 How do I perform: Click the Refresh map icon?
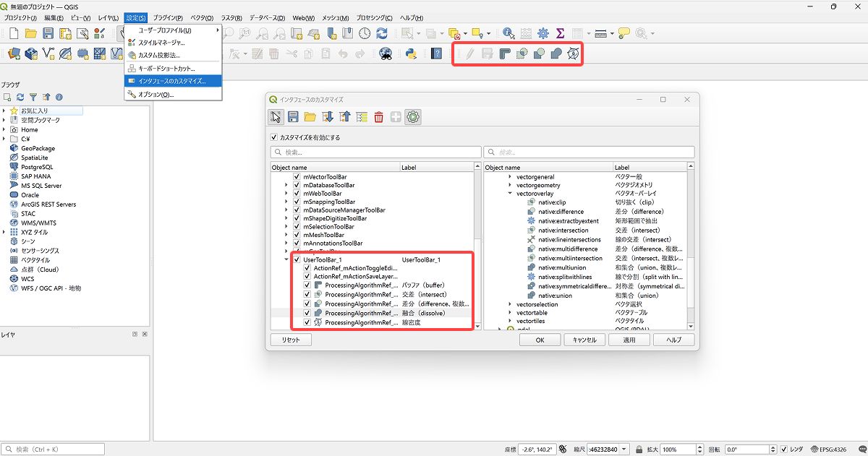coord(382,33)
